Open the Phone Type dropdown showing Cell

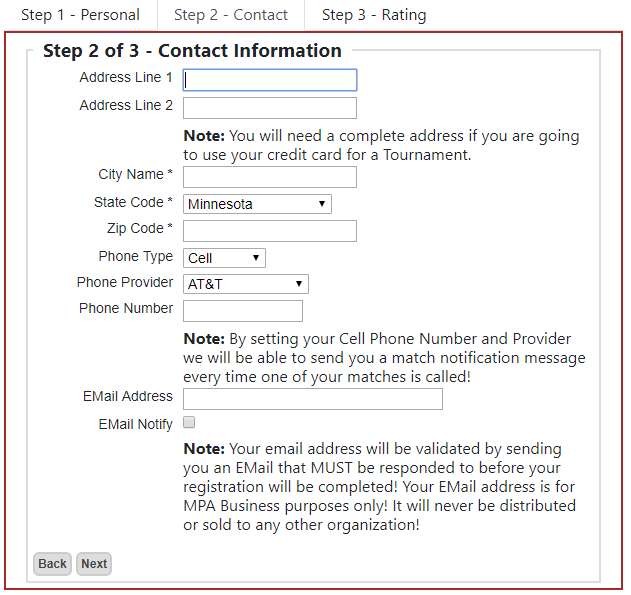coord(224,258)
